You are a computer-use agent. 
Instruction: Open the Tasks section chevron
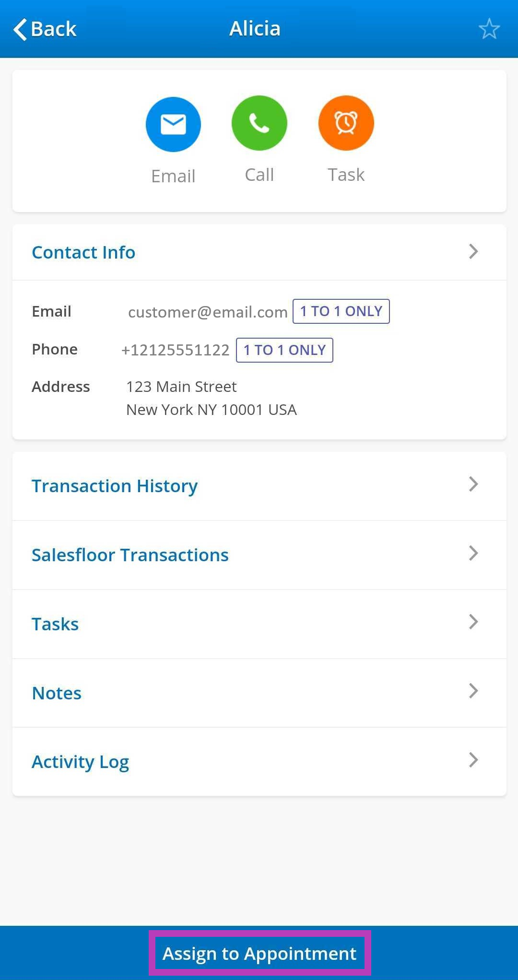coord(473,622)
